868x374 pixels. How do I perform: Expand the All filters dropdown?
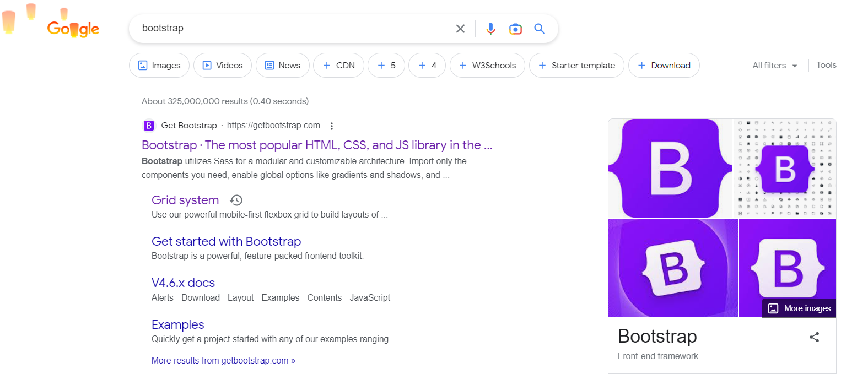775,66
